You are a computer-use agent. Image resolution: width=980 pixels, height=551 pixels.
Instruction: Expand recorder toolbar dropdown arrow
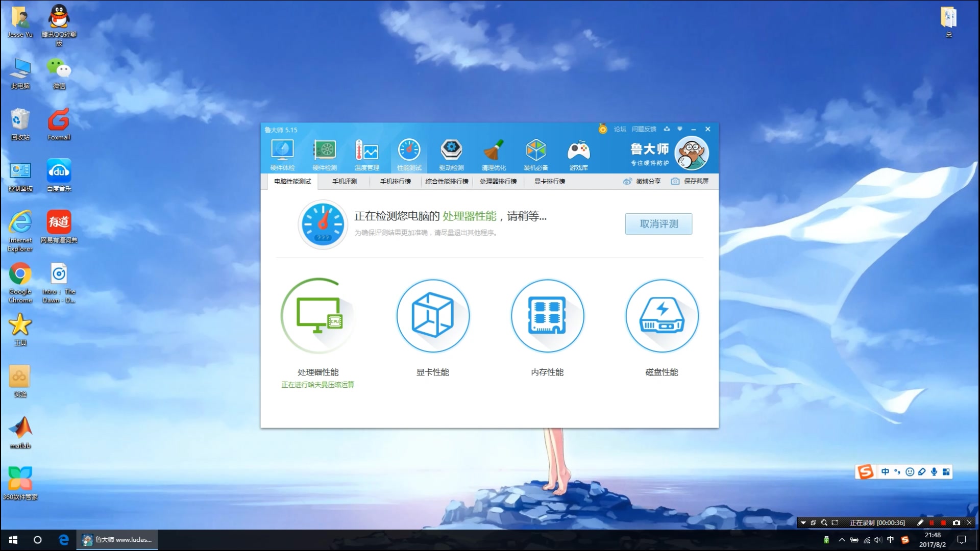pyautogui.click(x=803, y=522)
